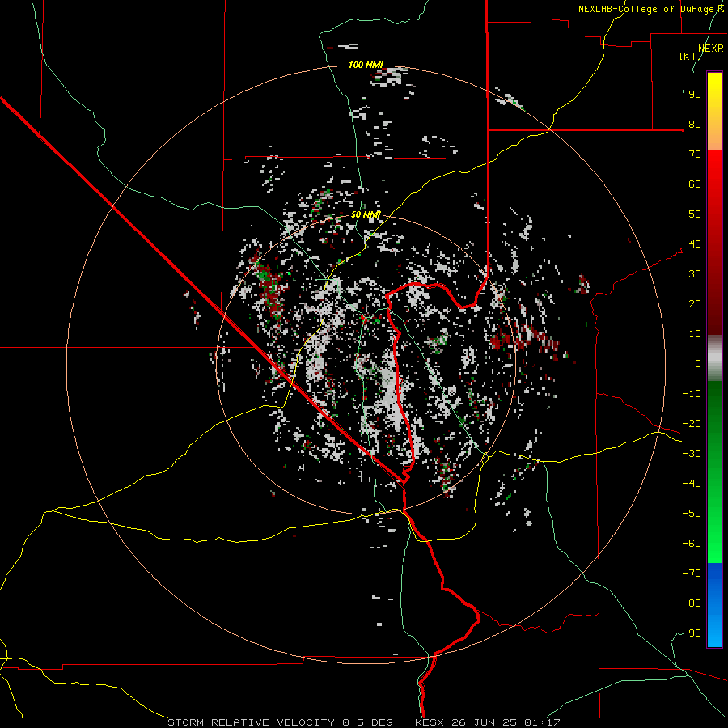The height and width of the screenshot is (728, 728).
Task: Click the 50 value on velocity scale
Action: coord(695,214)
